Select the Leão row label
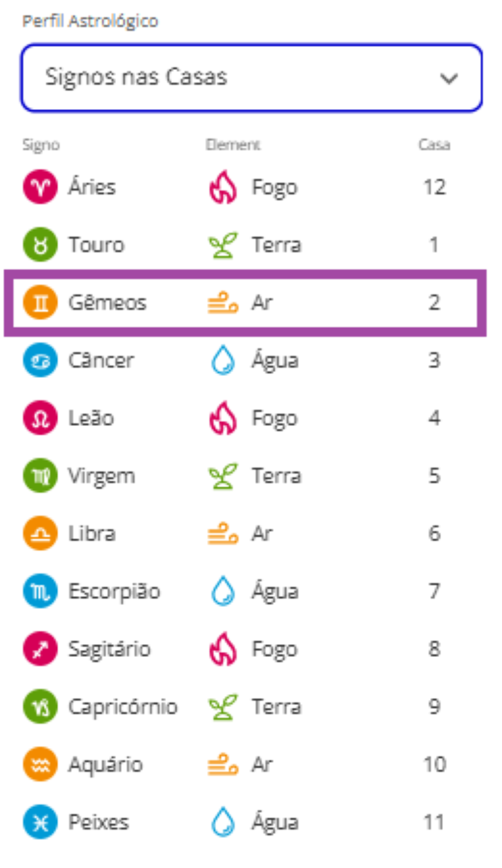Viewport: 502px width, 868px height. (91, 419)
